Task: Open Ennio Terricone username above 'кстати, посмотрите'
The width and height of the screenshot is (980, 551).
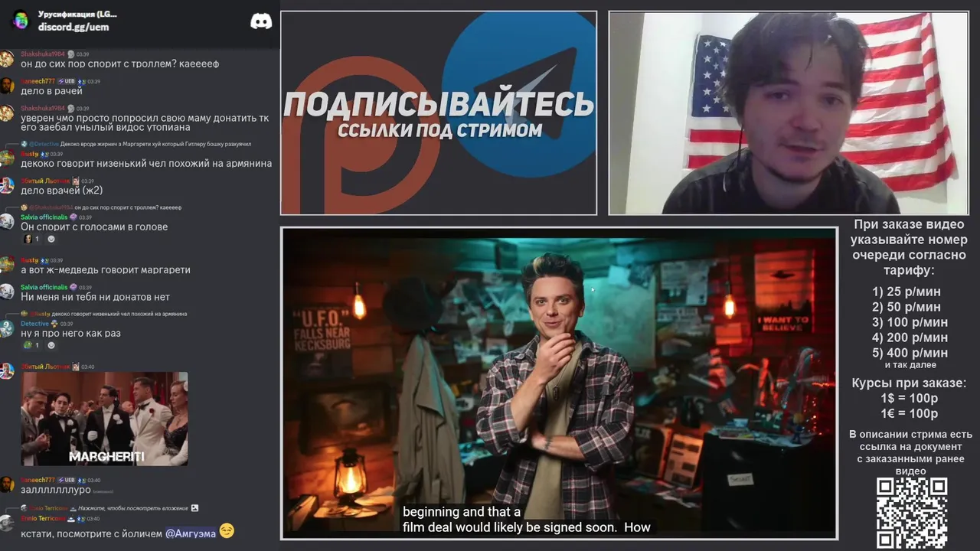Action: (42, 518)
